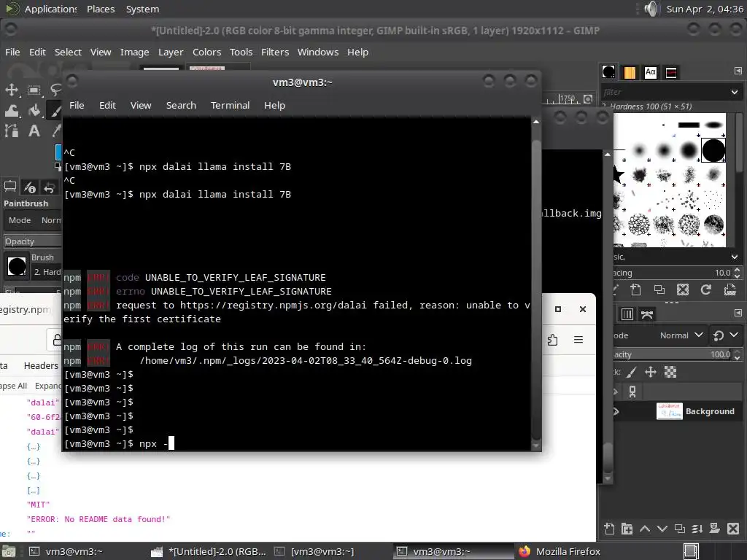Image resolution: width=747 pixels, height=560 pixels.
Task: Create a new layer group
Action: (x=627, y=529)
